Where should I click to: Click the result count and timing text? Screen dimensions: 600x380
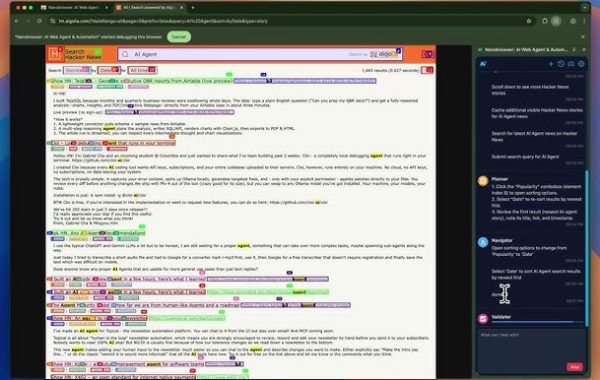(x=390, y=70)
